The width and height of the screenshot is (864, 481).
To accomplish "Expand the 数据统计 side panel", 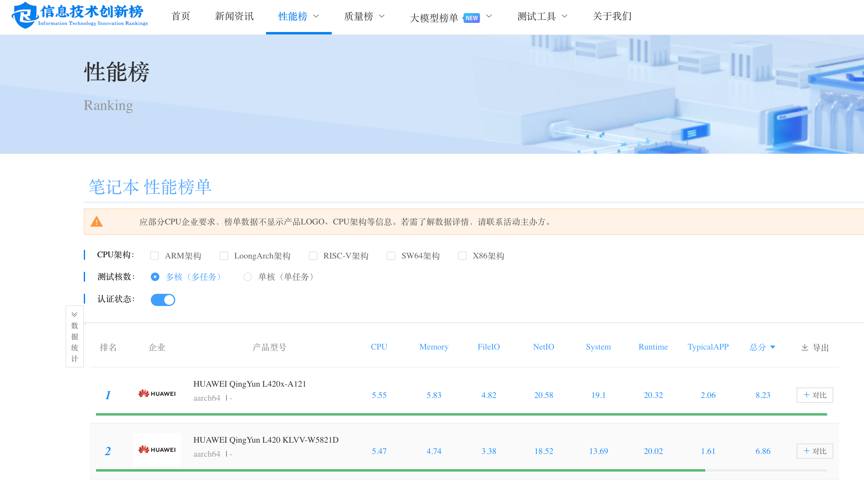I will pyautogui.click(x=74, y=336).
